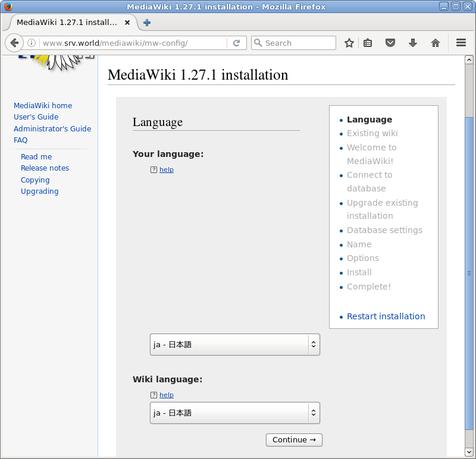Click the vertical scrollbar thumb
The width and height of the screenshot is (476, 459).
(469, 273)
